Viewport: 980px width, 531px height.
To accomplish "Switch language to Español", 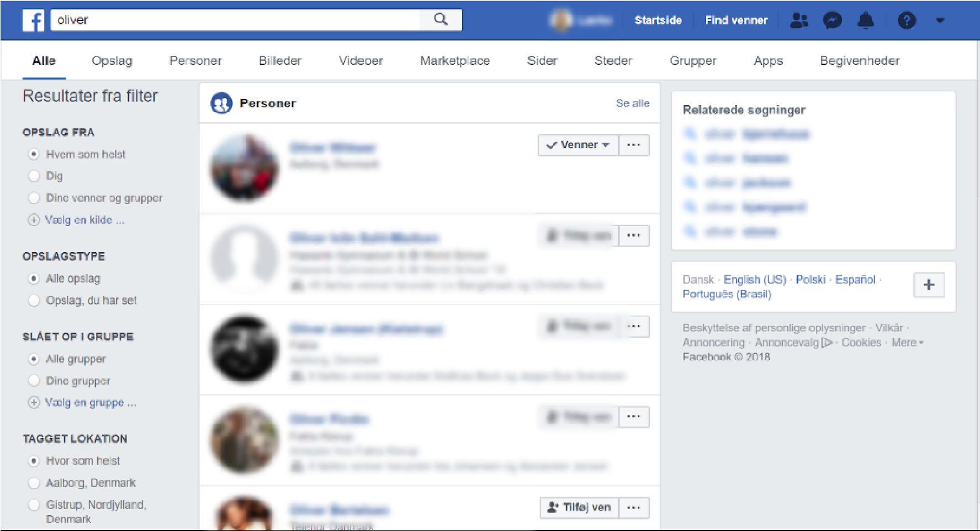I will pos(855,280).
